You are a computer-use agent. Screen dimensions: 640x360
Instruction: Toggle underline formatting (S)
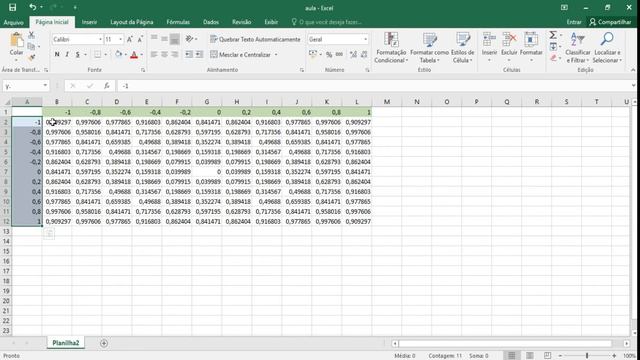click(77, 54)
